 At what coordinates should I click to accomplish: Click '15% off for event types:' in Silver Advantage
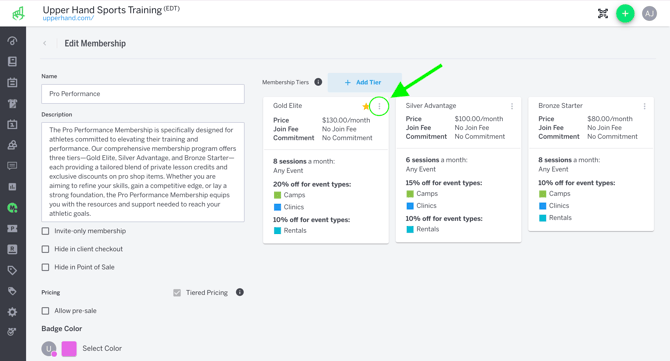coord(444,183)
